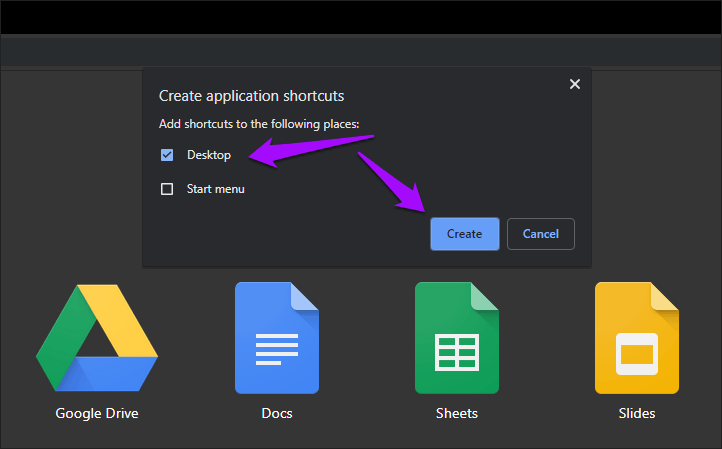The height and width of the screenshot is (449, 722).
Task: Open the Google Drive app icon
Action: coord(97,338)
